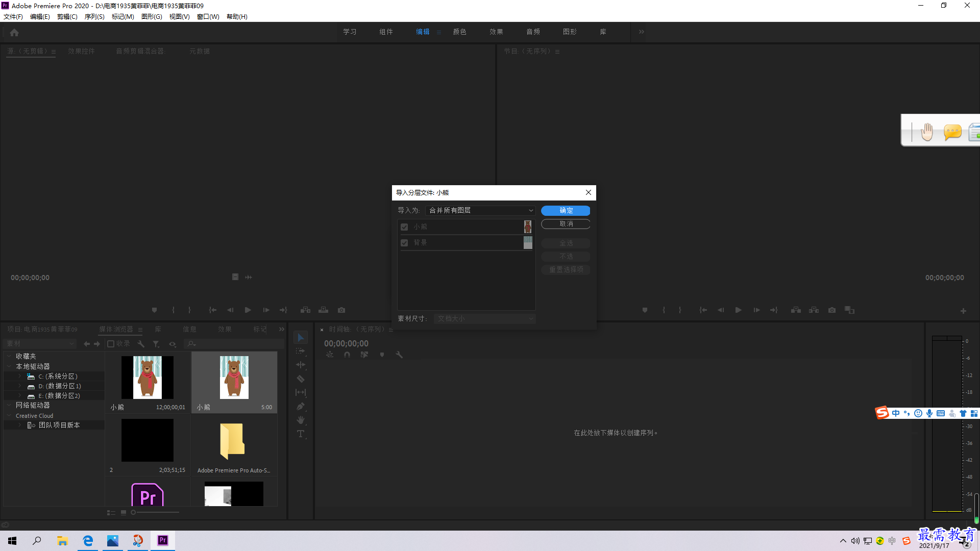Switch media browser to list view
Screen dimensions: 980x551
pos(111,512)
